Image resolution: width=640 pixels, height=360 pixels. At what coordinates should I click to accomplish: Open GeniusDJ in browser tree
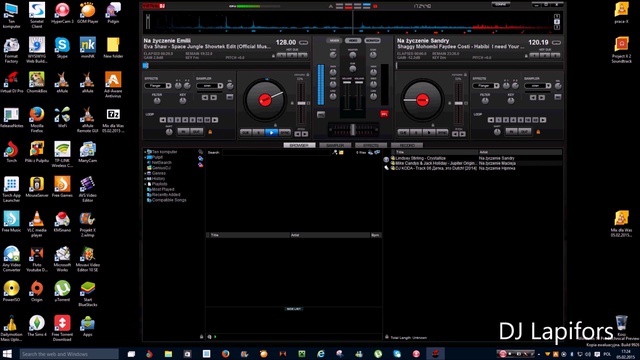point(159,168)
